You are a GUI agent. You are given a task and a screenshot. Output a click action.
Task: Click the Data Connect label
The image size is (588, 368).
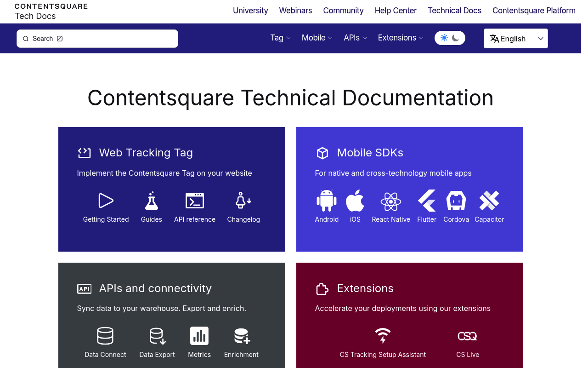(105, 355)
